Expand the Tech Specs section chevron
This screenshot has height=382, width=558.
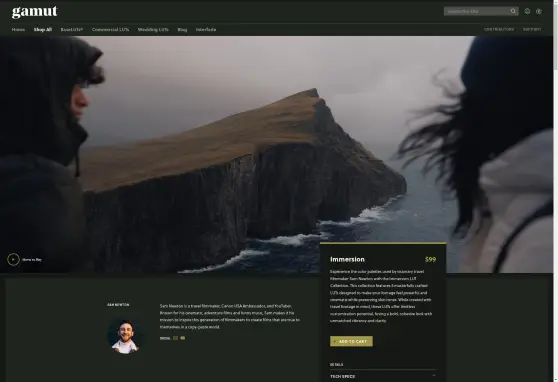pyautogui.click(x=434, y=376)
